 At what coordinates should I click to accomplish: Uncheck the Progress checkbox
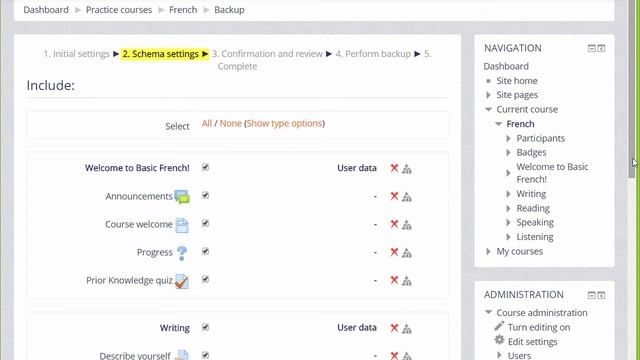click(205, 251)
